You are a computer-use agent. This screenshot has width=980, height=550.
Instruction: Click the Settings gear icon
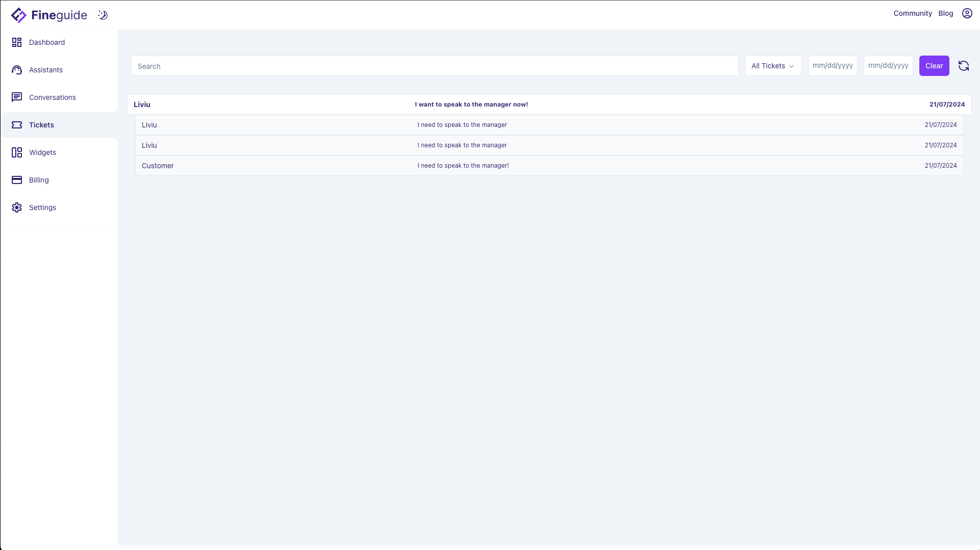coord(17,207)
